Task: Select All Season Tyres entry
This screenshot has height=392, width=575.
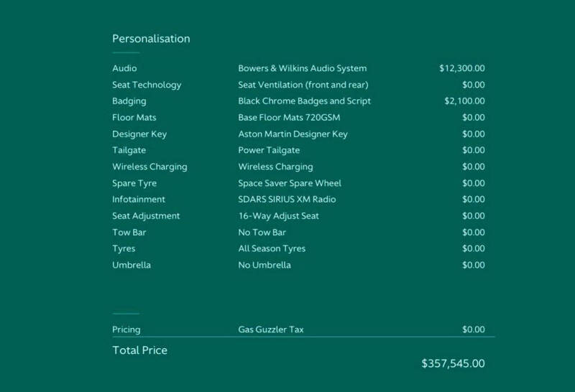Action: [x=272, y=248]
